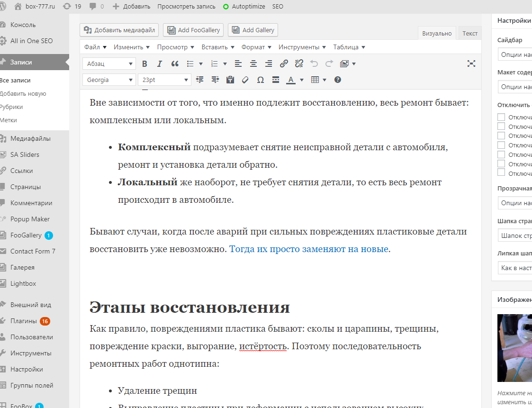Open Просмотреть запись link
532x408 pixels.
(x=186, y=7)
